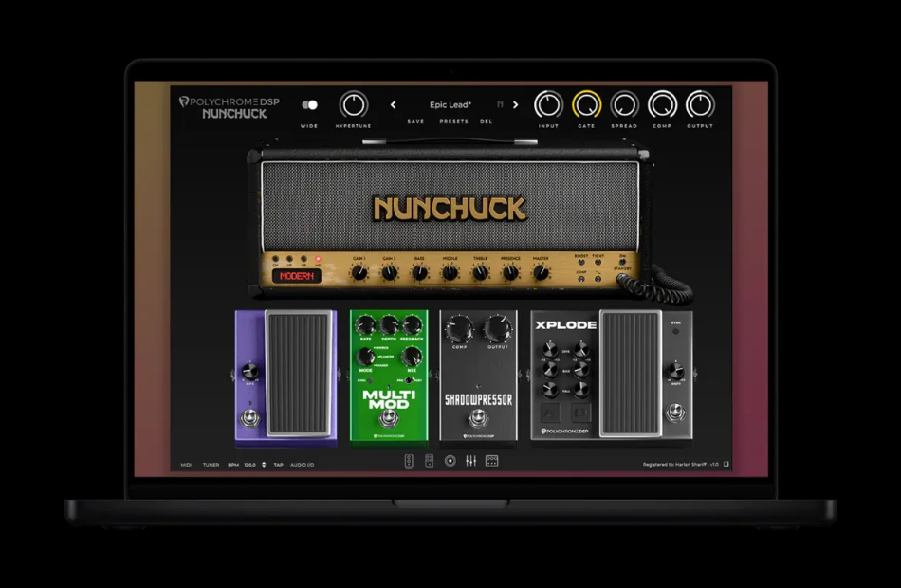
Task: Click DEL to delete the preset
Action: (x=487, y=121)
